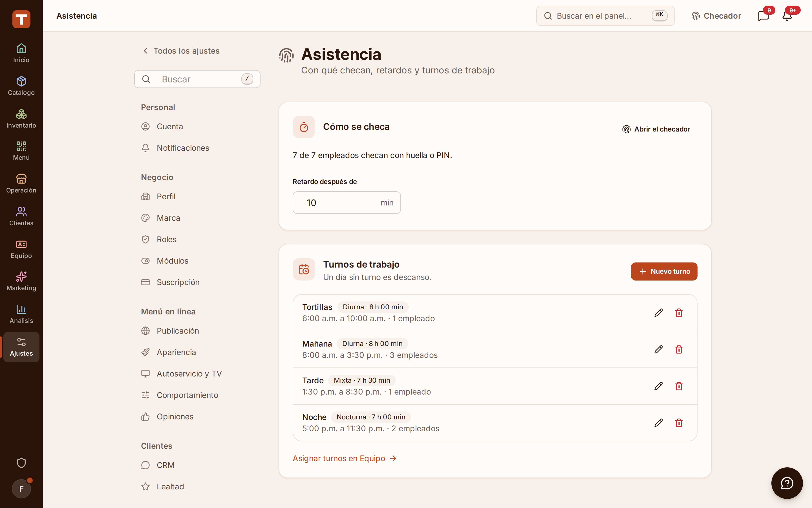The width and height of the screenshot is (812, 508).
Task: Open Roles settings
Action: [197, 239]
